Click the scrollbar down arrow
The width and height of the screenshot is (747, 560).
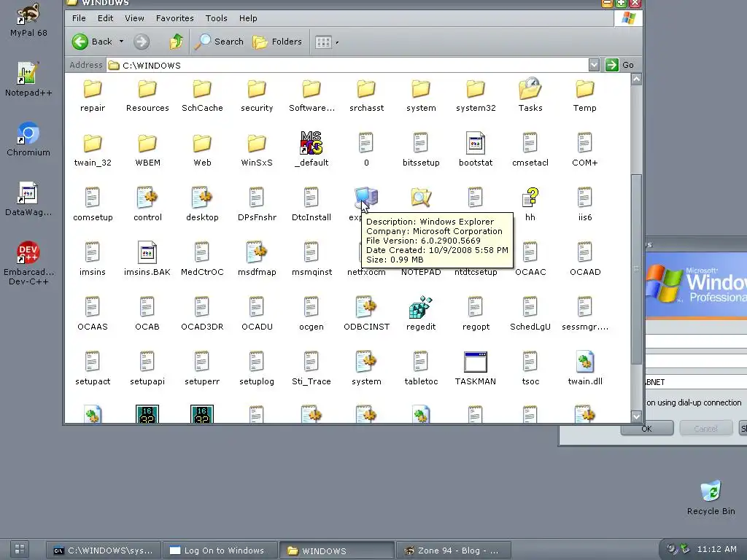(x=636, y=416)
